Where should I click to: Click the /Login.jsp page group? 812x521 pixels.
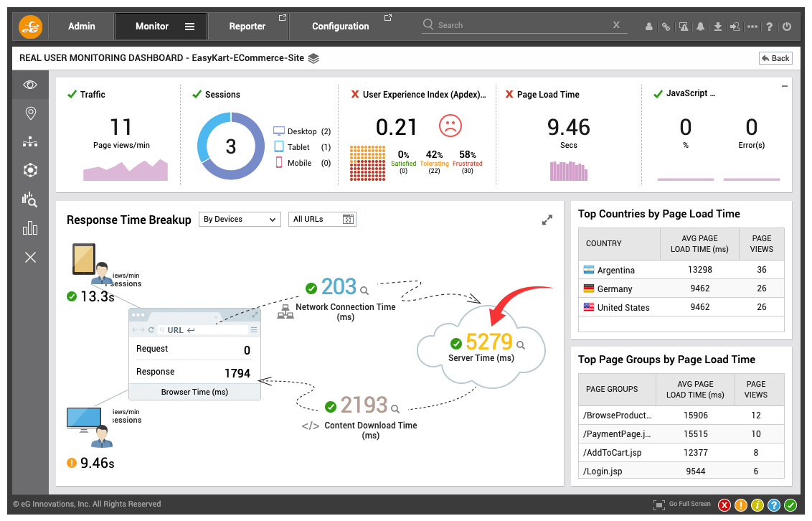[603, 471]
